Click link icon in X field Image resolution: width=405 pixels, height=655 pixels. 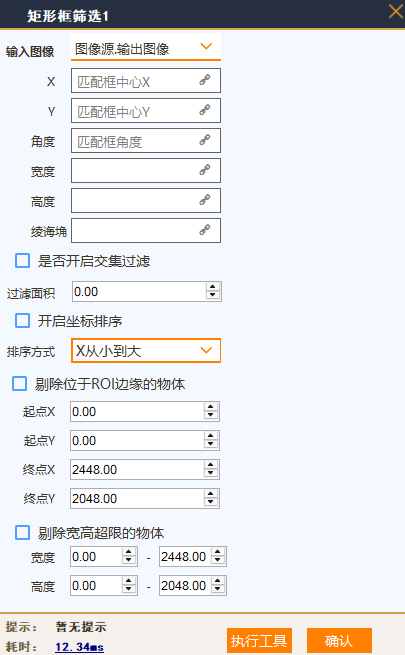(205, 80)
